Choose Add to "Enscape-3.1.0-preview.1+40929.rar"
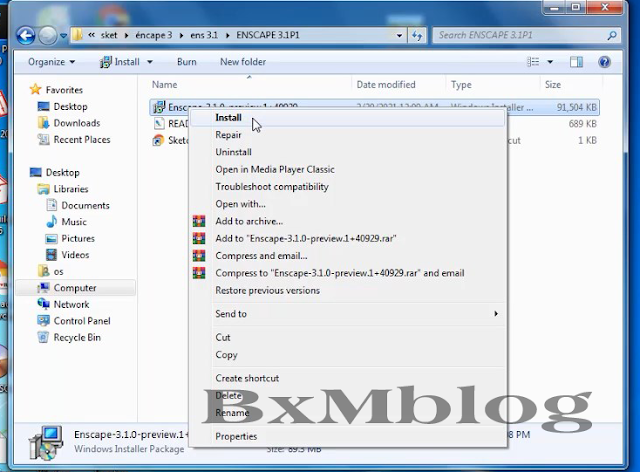 point(306,238)
